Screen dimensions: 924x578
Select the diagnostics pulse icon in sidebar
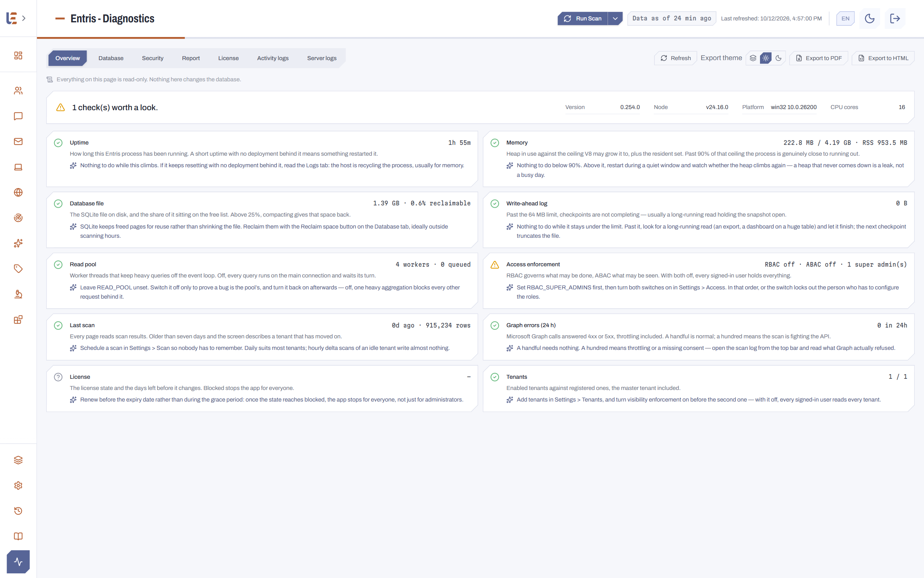pos(18,562)
